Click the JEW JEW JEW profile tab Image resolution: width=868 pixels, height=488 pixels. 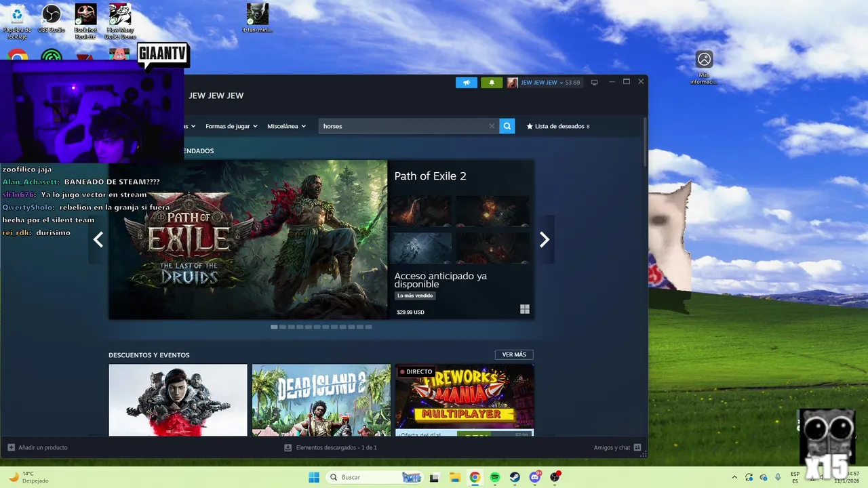[x=216, y=96]
